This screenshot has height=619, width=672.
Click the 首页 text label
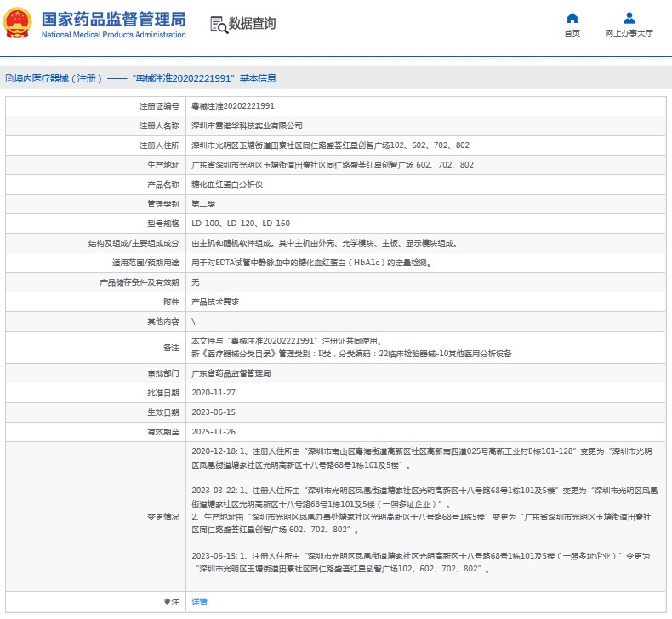(x=572, y=33)
